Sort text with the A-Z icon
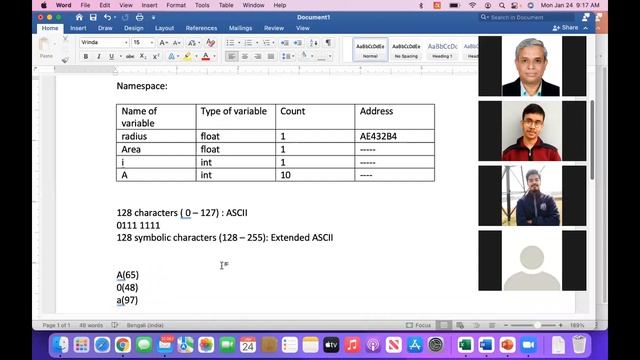 pos(313,43)
